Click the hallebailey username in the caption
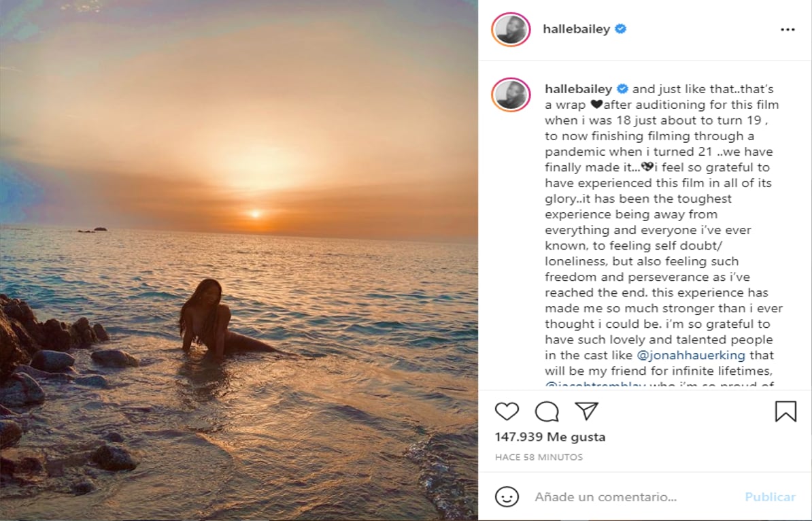The height and width of the screenshot is (521, 812). click(x=579, y=89)
